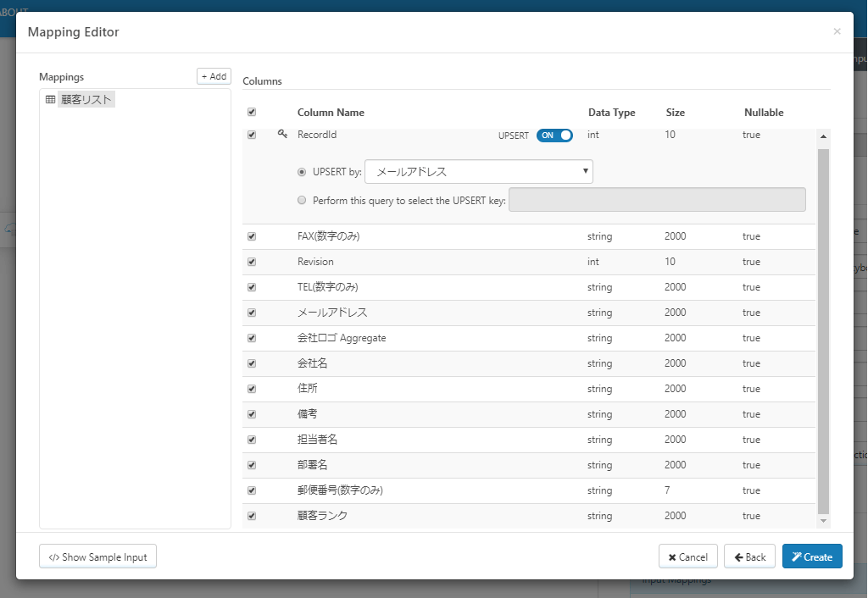Click the FAX(数字のみ) column name
This screenshot has height=598, width=868.
pyautogui.click(x=328, y=236)
